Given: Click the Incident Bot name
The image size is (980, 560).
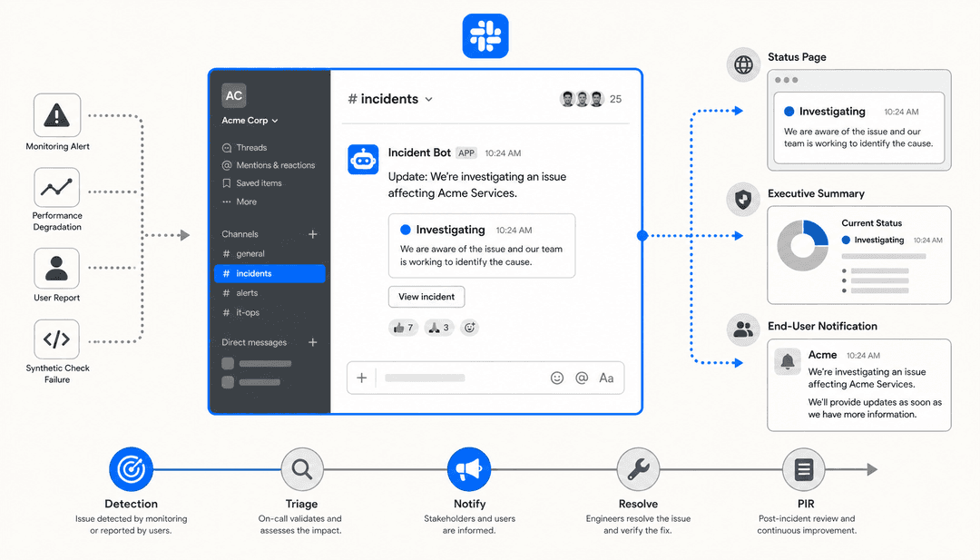Looking at the screenshot, I should [419, 152].
